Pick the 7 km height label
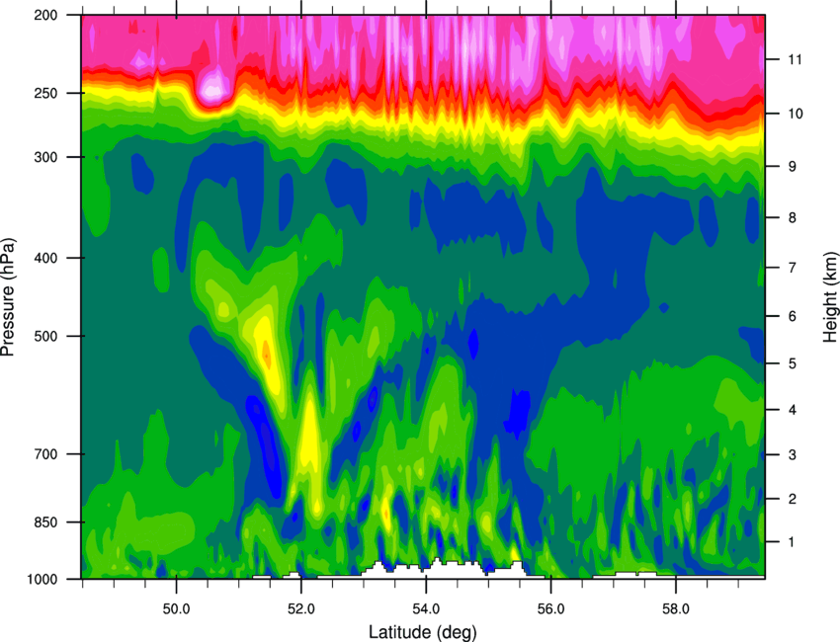Viewport: 840px width, 642px height. point(792,268)
